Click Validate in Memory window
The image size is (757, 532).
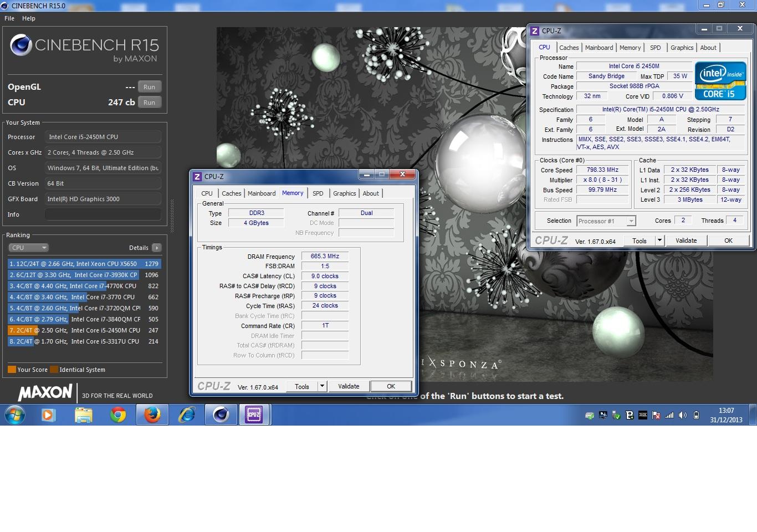349,386
